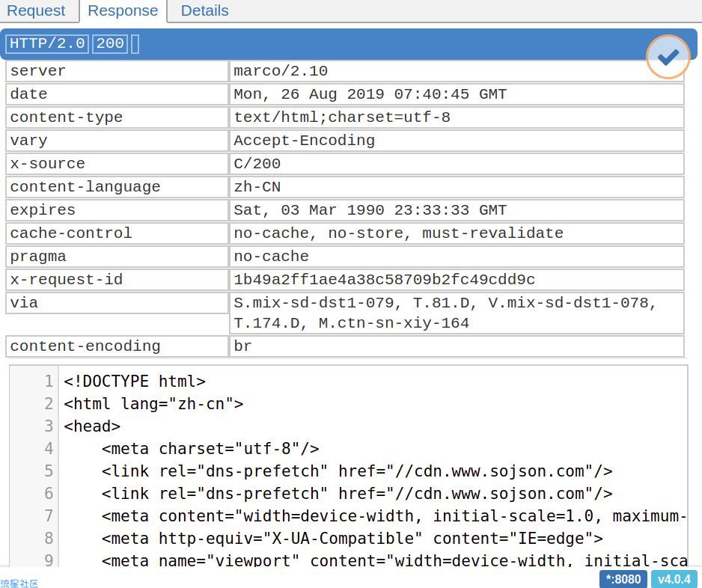This screenshot has height=588, width=702.
Task: Select the pragma header name
Action: click(x=117, y=257)
